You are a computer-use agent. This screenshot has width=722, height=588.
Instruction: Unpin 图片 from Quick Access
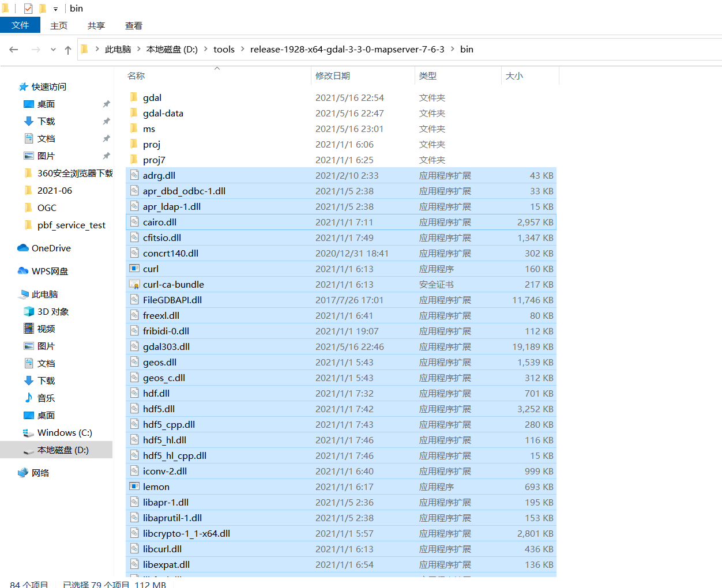pos(106,156)
